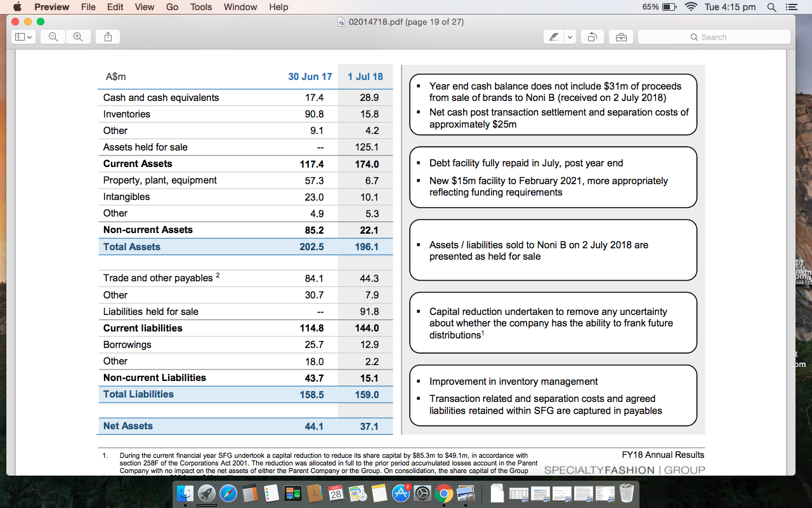Viewport: 812px width, 508px height.
Task: Check the battery status icon
Action: point(669,7)
